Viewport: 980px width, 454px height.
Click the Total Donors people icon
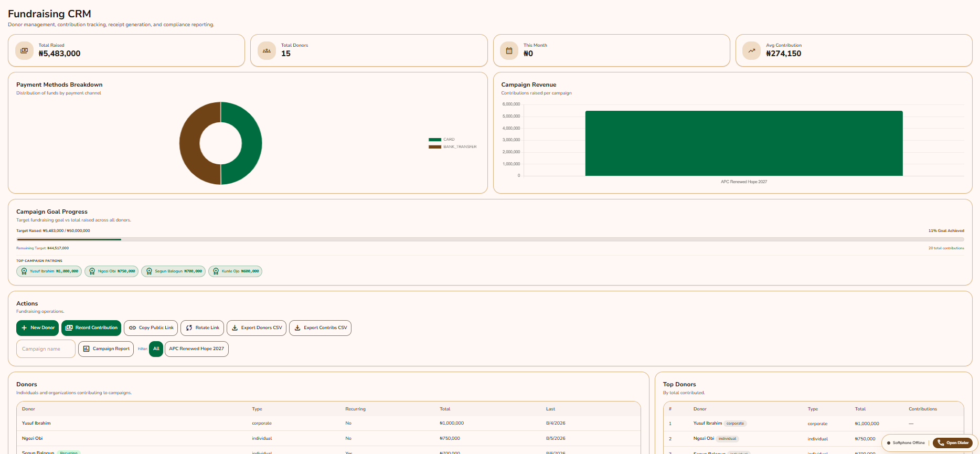coord(267,50)
